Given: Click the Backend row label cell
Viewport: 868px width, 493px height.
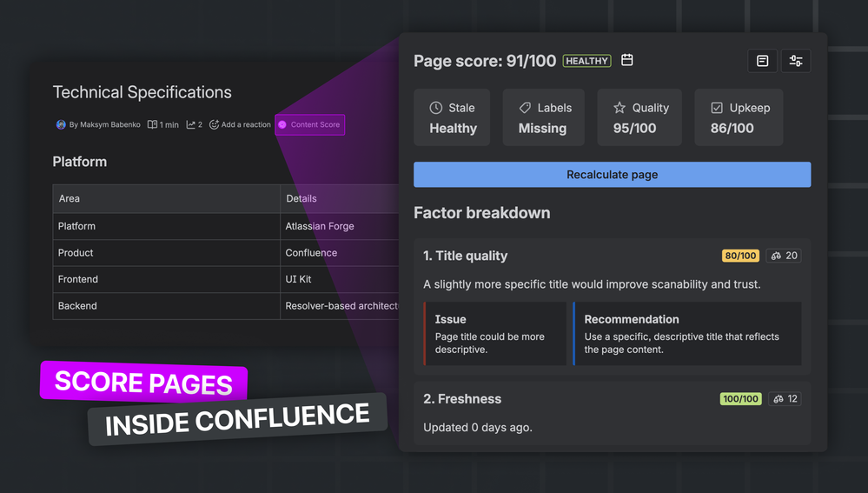Looking at the screenshot, I should click(166, 306).
